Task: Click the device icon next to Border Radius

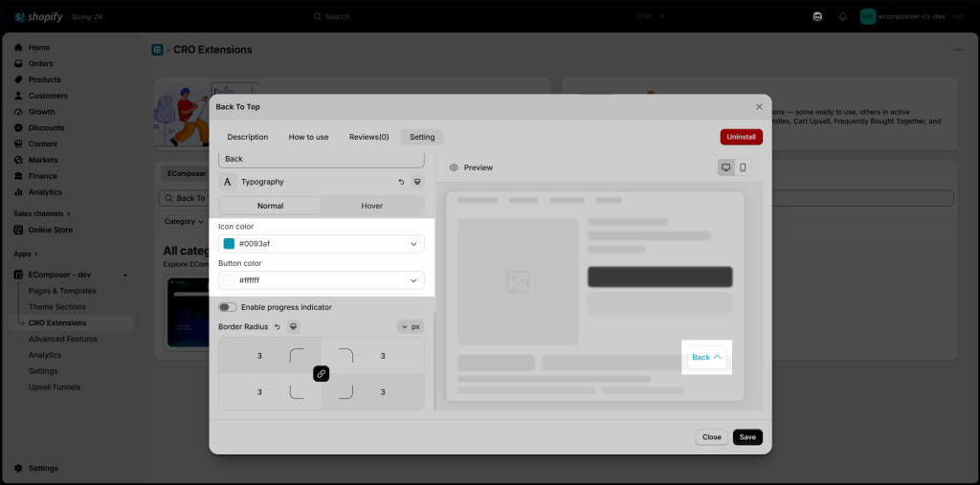Action: point(293,327)
